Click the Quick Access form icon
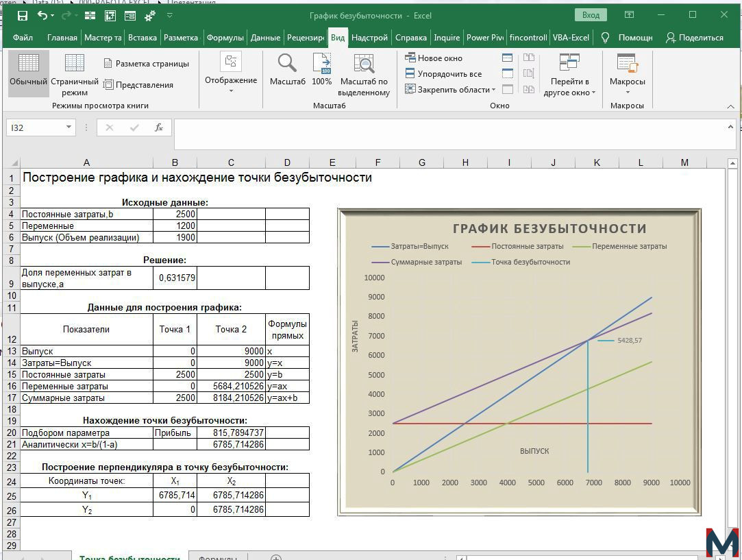The width and height of the screenshot is (742, 560). coord(130,16)
